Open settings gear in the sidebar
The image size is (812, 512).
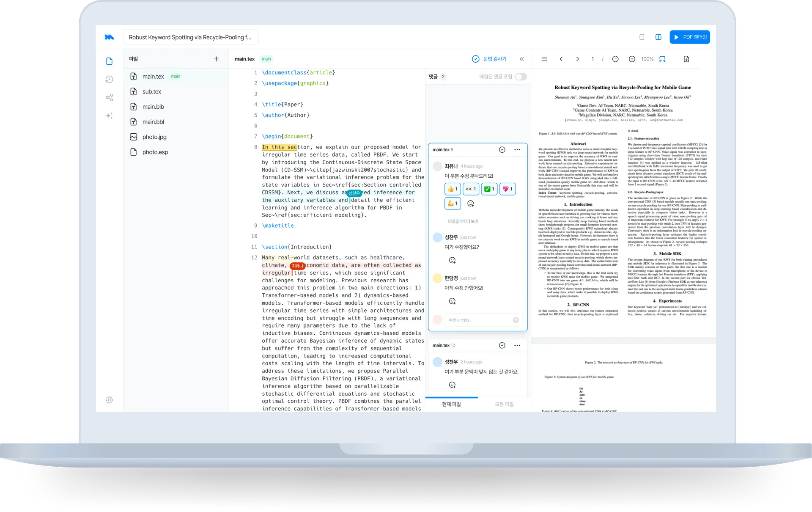[109, 400]
